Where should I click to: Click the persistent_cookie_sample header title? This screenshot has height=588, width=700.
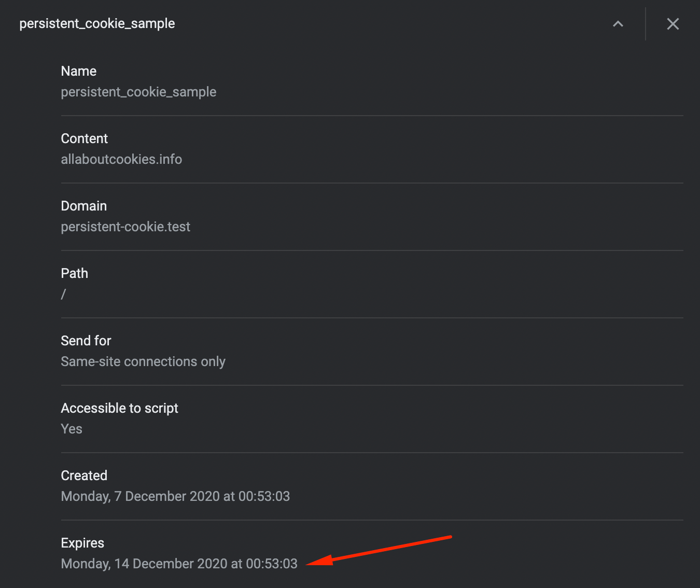[97, 24]
